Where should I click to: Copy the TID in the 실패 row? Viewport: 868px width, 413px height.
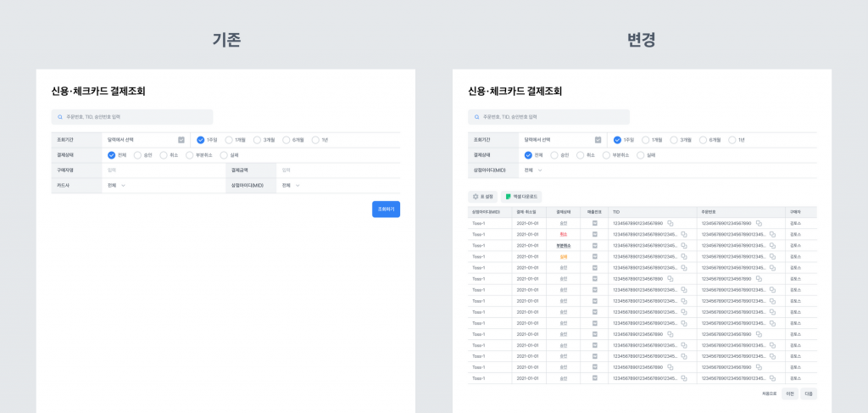[684, 256]
